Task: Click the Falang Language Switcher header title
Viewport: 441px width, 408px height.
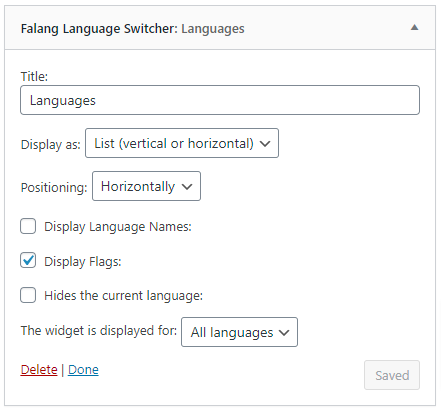Action: (132, 29)
